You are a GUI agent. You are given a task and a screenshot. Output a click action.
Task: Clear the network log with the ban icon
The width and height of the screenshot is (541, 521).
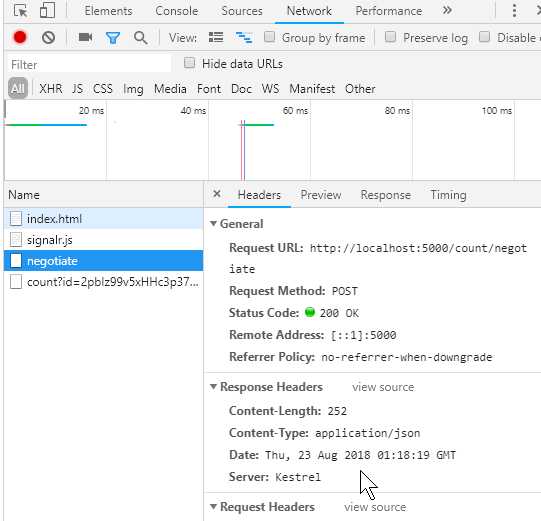[x=48, y=37]
